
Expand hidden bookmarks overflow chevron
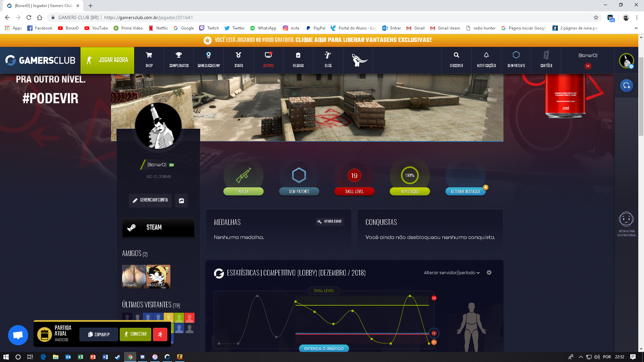[x=636, y=28]
